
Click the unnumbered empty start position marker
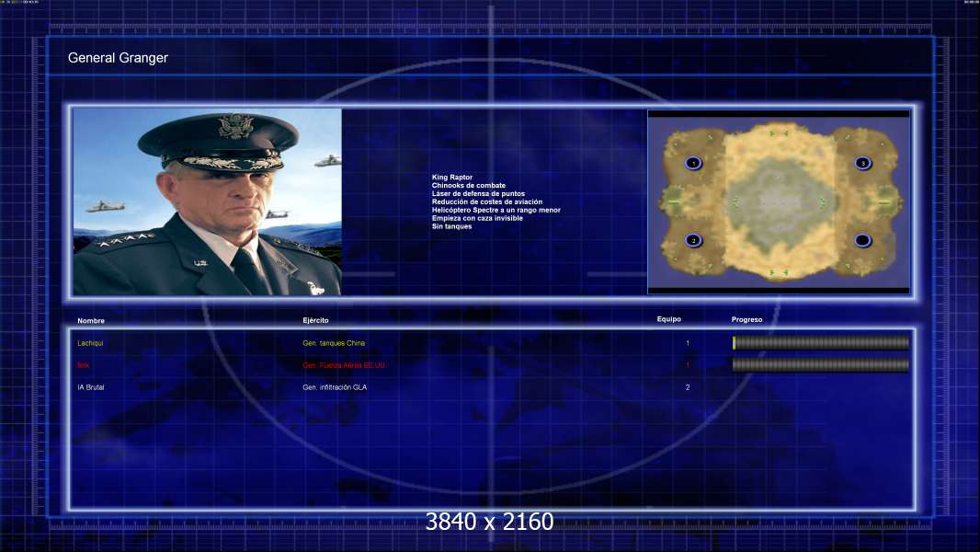pos(863,241)
